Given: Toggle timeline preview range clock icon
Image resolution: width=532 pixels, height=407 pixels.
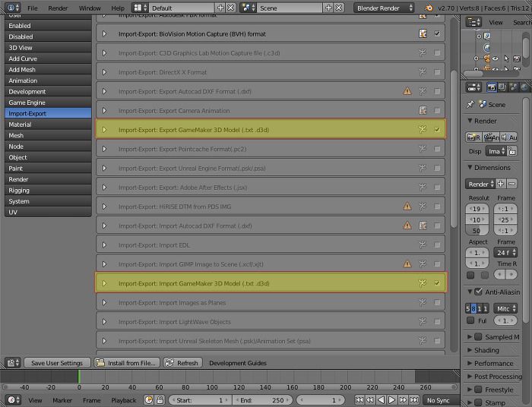Looking at the screenshot, I should pos(149,400).
